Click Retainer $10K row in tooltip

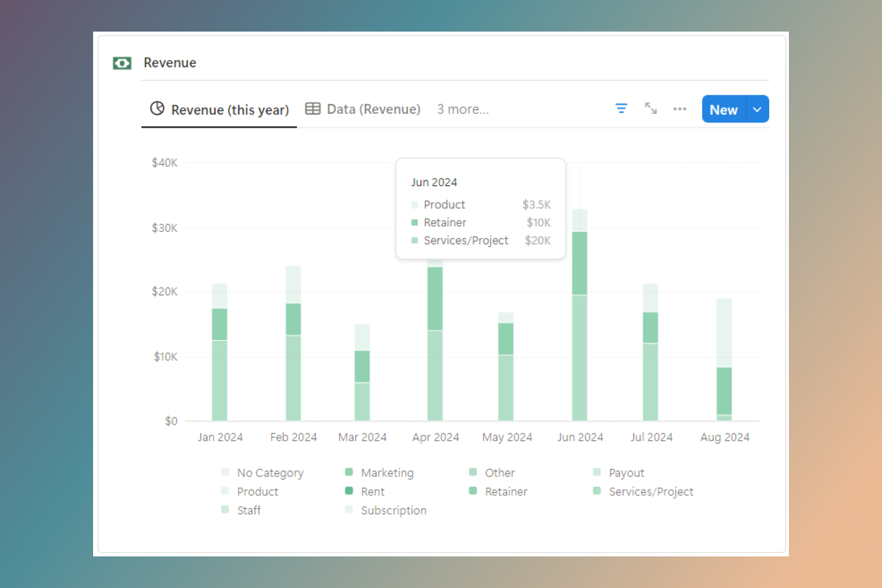coord(481,222)
